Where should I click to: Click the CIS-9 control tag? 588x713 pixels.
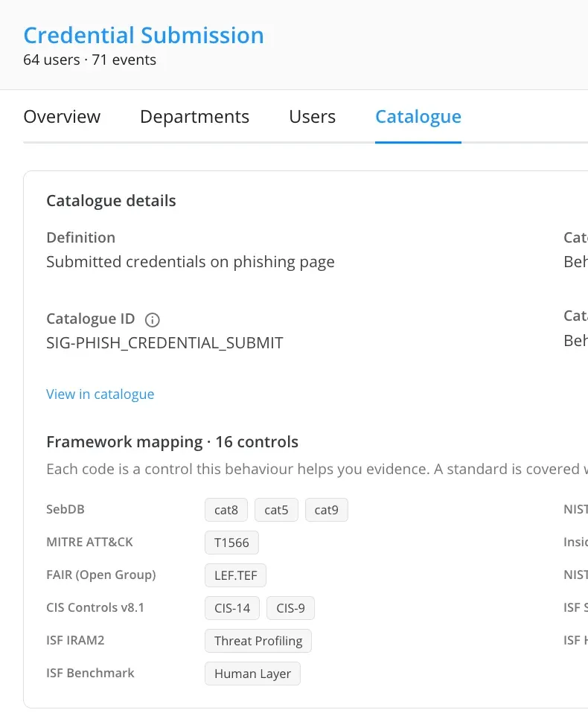click(x=290, y=608)
